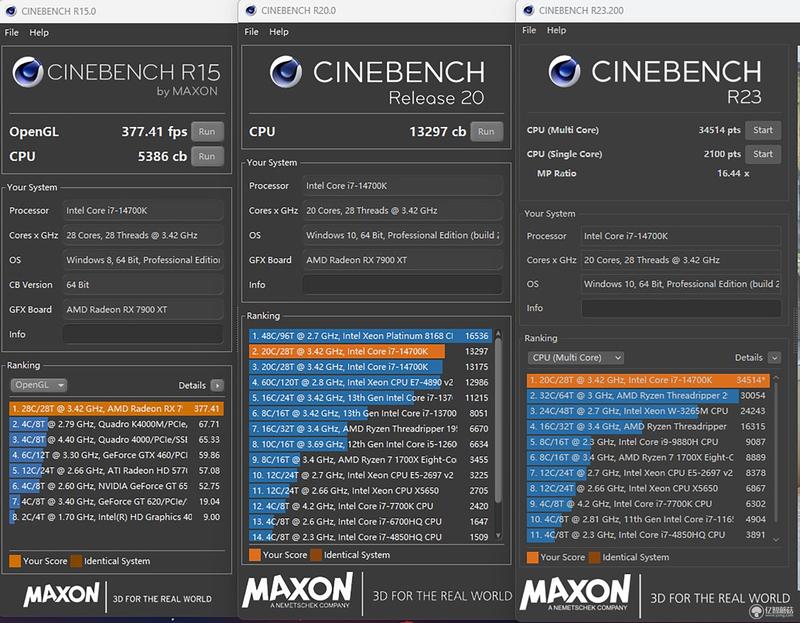Open Help menu in Cinebench R20
The image size is (800, 623).
(279, 32)
